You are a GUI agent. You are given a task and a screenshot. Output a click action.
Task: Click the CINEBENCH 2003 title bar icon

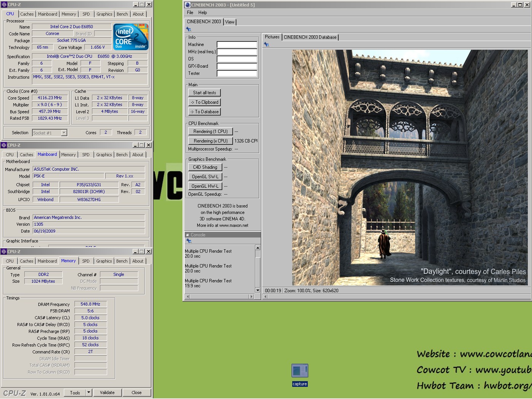pos(187,5)
